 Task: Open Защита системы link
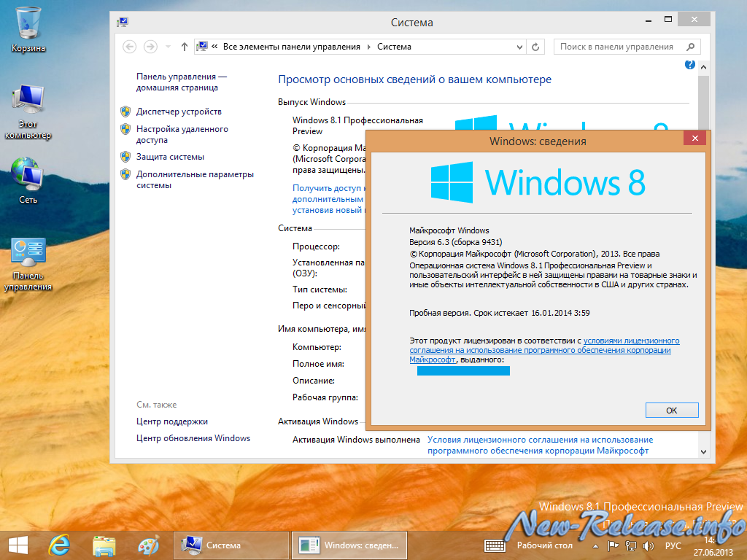pyautogui.click(x=170, y=157)
